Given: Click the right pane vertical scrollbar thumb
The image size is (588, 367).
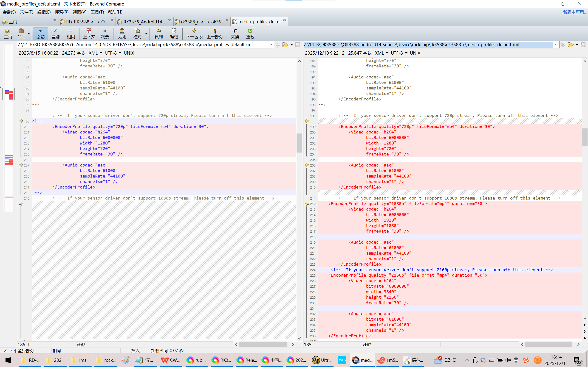Looking at the screenshot, I should 585,137.
